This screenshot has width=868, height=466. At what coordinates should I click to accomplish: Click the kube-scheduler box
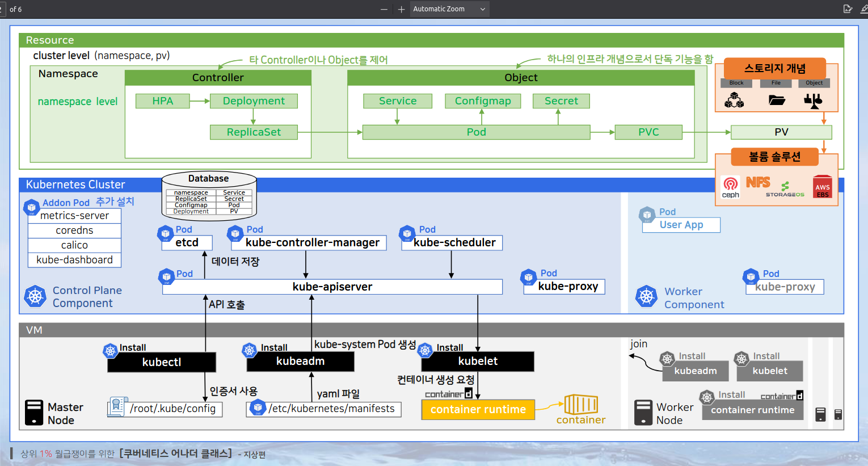[452, 243]
